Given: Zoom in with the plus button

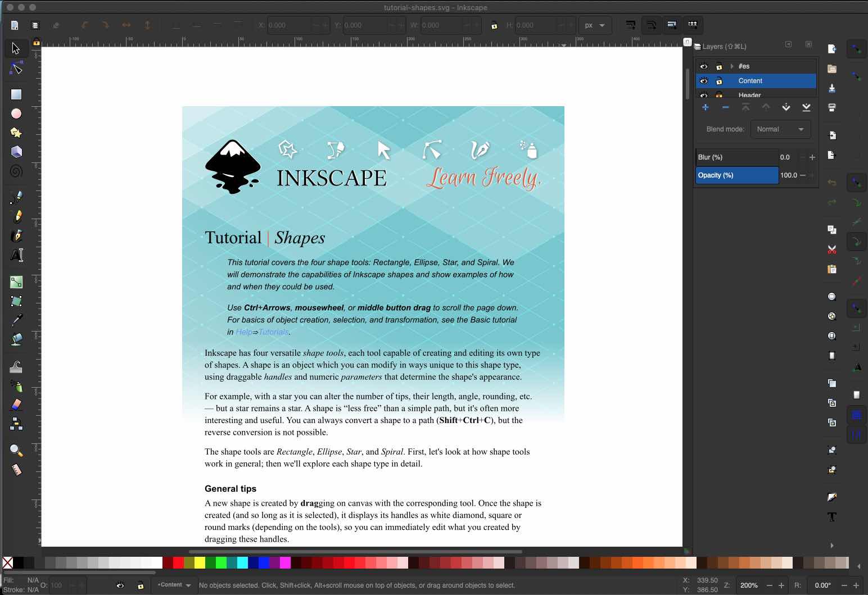Looking at the screenshot, I should coord(781,585).
